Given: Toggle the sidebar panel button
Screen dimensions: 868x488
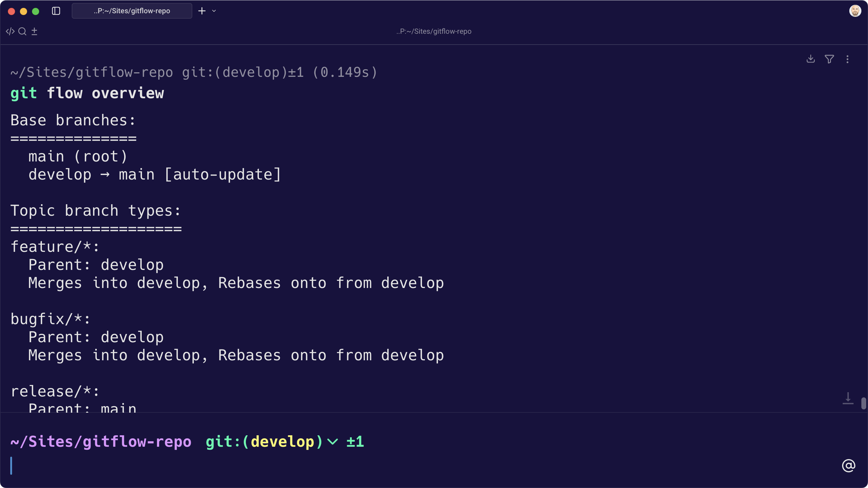Looking at the screenshot, I should coord(56,11).
